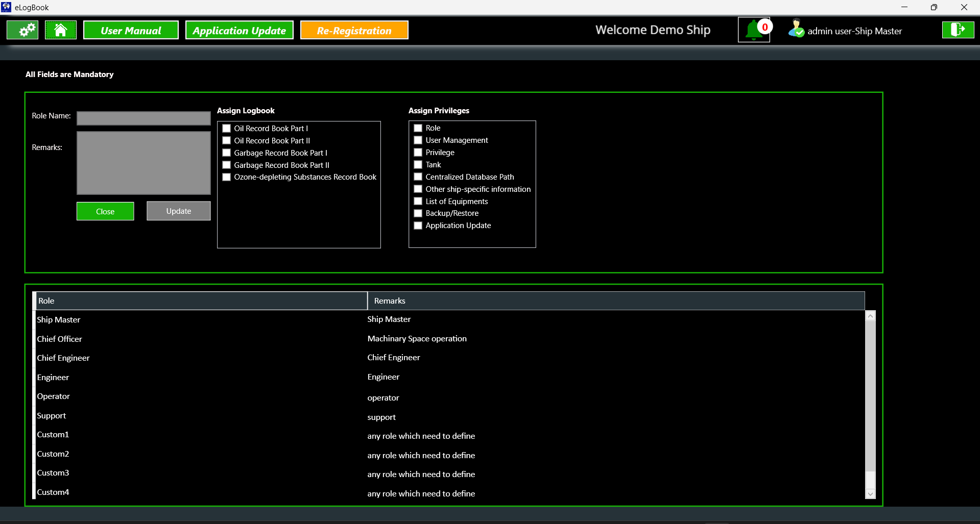Open the settings gear icon
The width and height of the screenshot is (980, 524).
tap(22, 30)
